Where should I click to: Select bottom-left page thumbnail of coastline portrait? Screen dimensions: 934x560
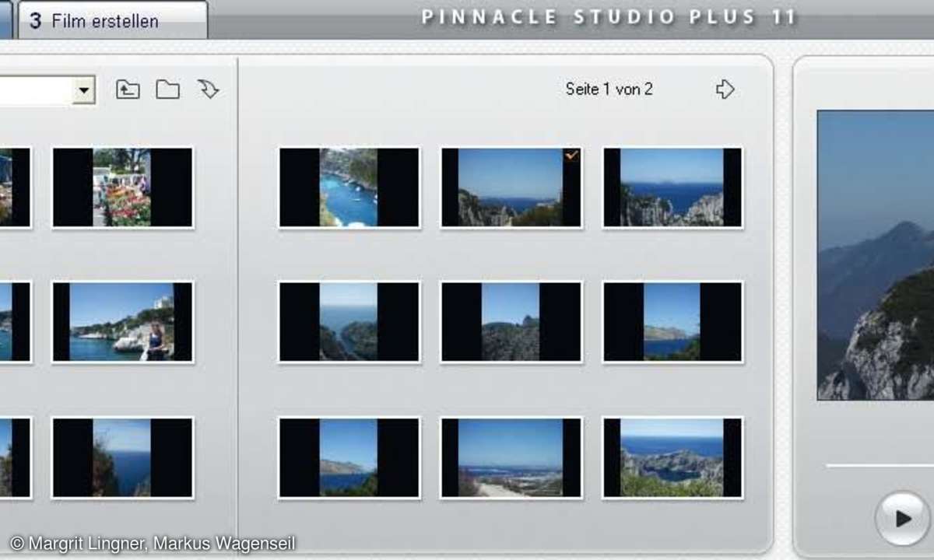[349, 458]
